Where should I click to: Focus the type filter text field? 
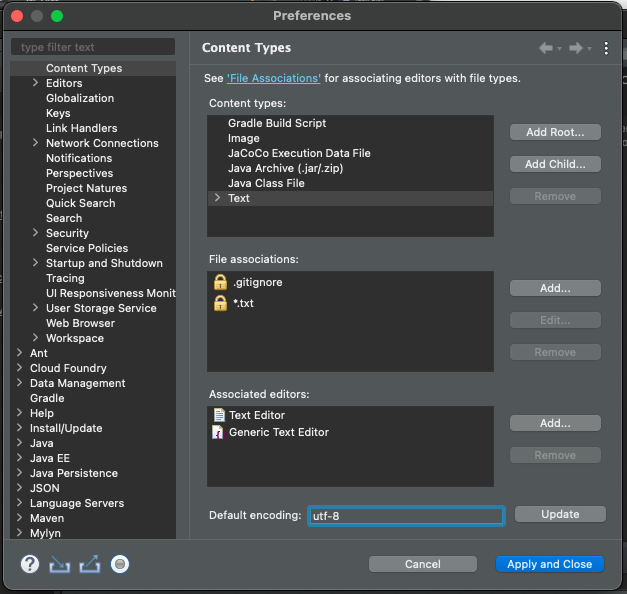(x=93, y=47)
